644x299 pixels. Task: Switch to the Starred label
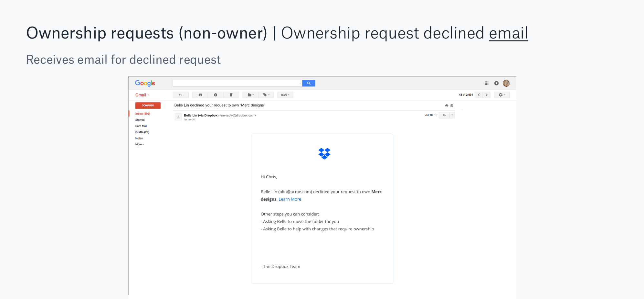coord(140,120)
